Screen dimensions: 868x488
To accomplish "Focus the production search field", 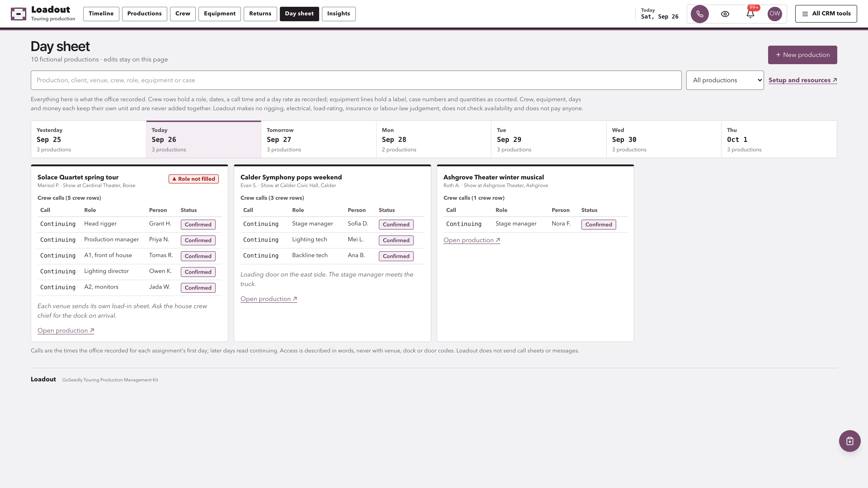I will pos(356,80).
